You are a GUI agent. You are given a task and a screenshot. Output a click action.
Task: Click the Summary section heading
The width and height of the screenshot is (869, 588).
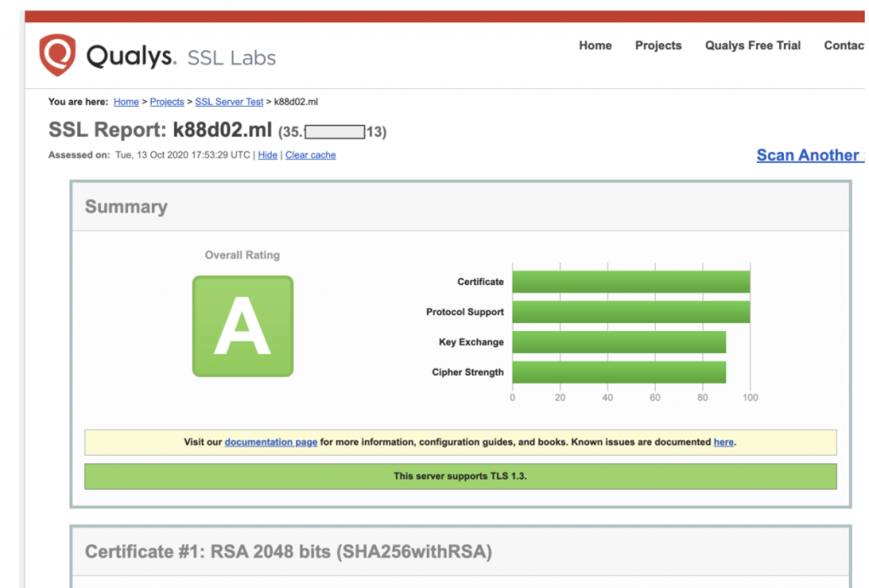coord(126,207)
